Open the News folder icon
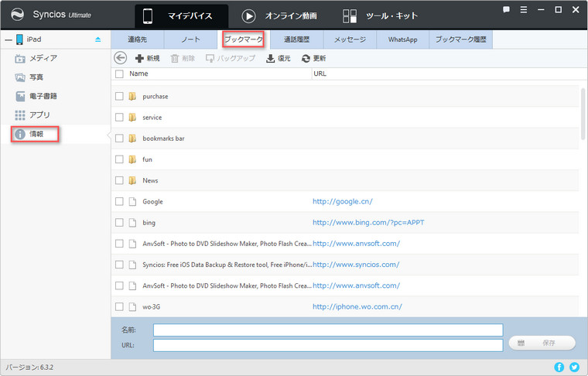Viewport: 588px width, 376px height. 132,180
